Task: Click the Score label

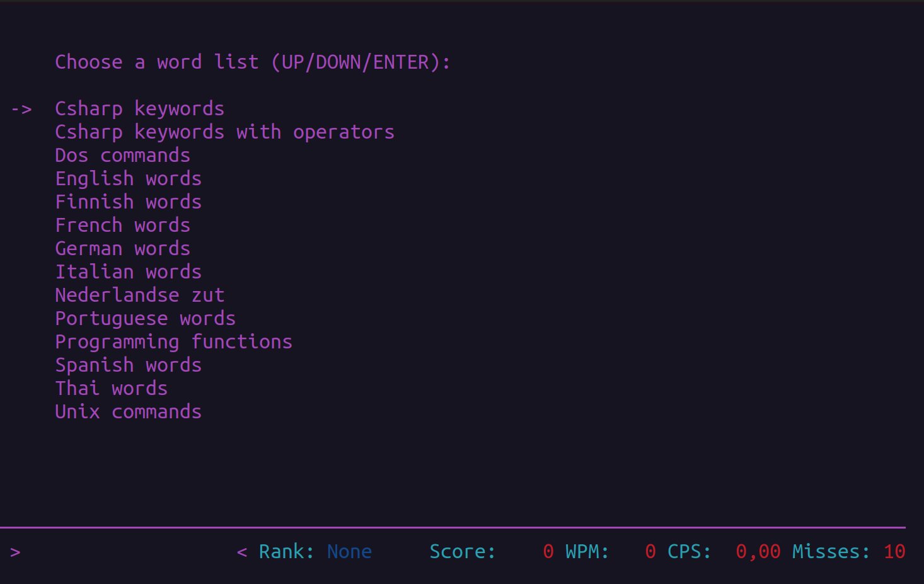Action: click(x=462, y=552)
